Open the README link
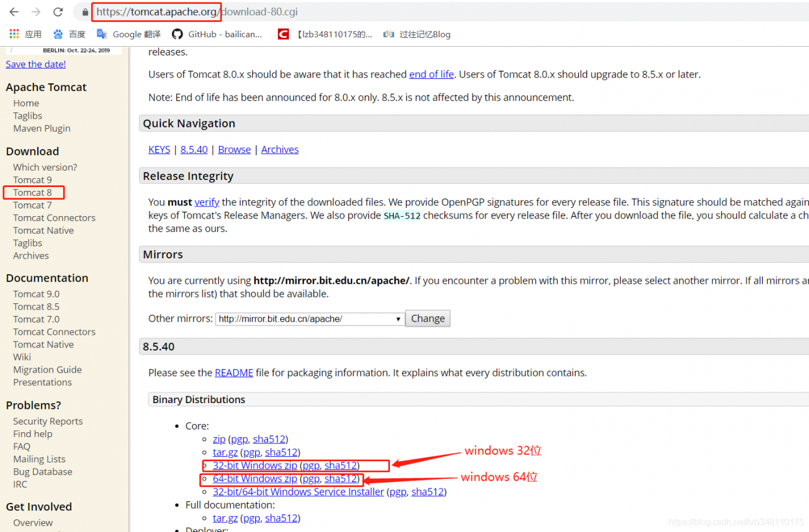The width and height of the screenshot is (809, 532). [x=234, y=373]
